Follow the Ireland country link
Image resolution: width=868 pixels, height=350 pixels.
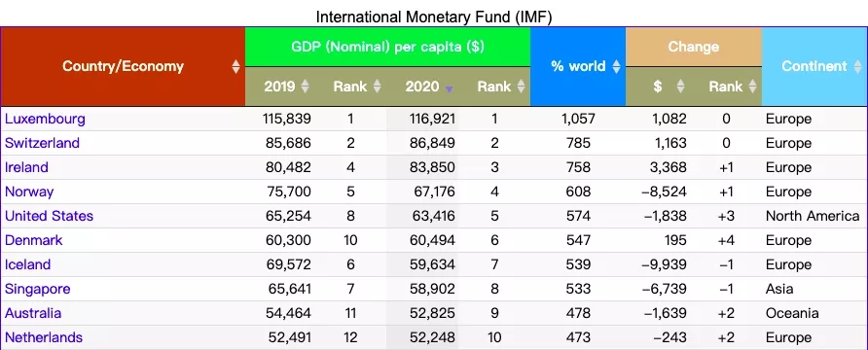26,167
